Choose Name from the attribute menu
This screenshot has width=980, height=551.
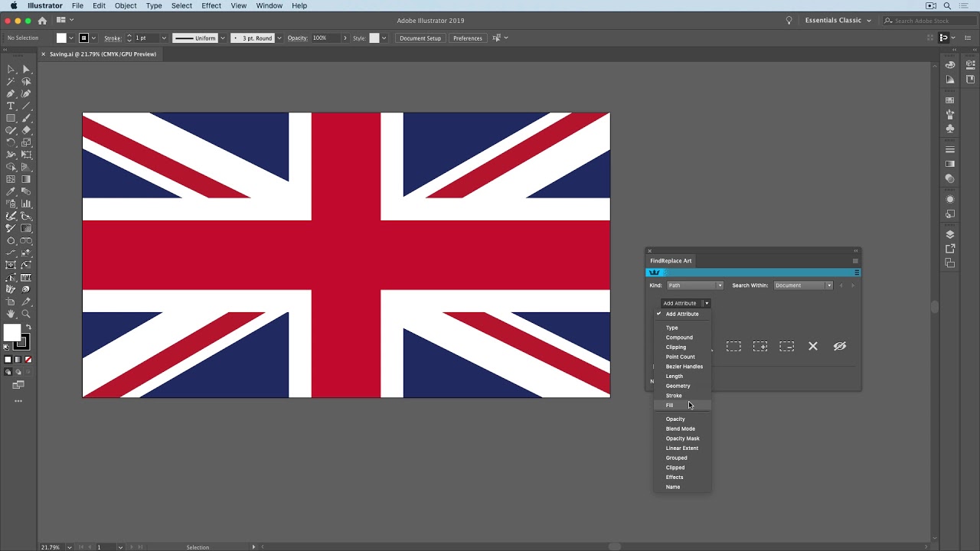tap(682, 487)
